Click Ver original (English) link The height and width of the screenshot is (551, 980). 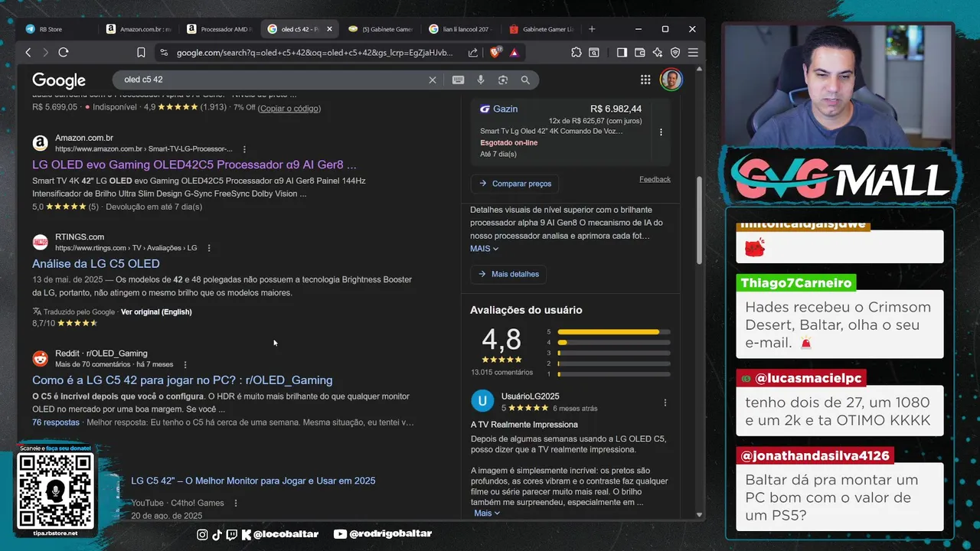coord(156,312)
